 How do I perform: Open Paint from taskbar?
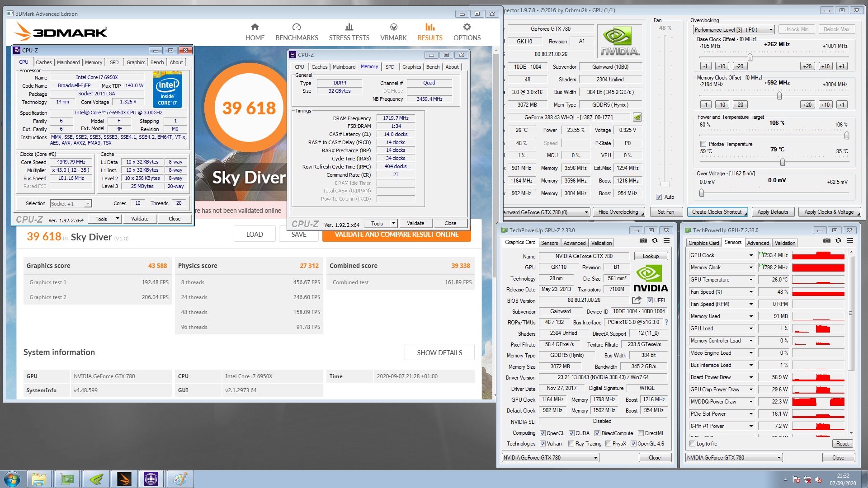pyautogui.click(x=180, y=479)
